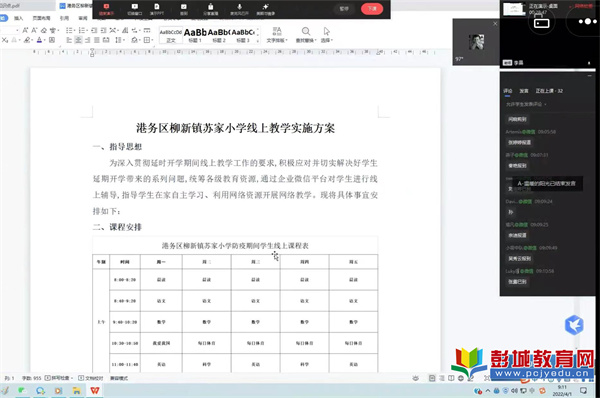Toggle center alignment
The width and height of the screenshot is (600, 398).
pos(78,40)
